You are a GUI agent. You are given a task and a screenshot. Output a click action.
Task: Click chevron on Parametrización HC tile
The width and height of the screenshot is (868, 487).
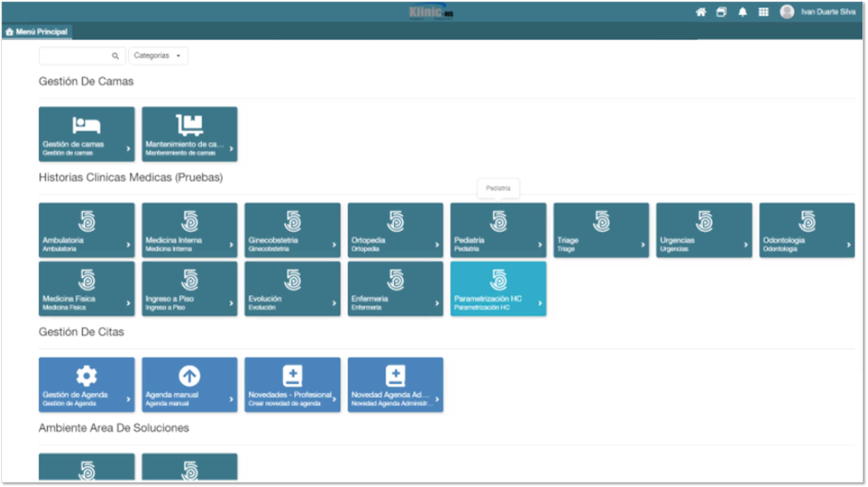point(540,303)
